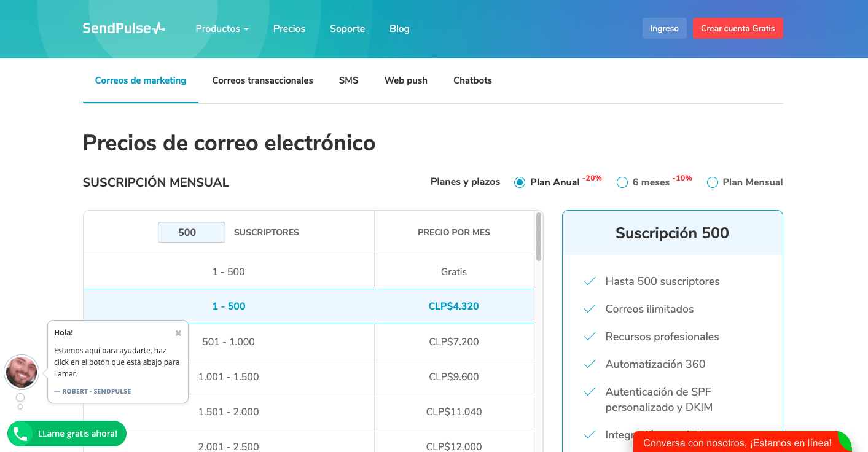Click checkmark beside Autenticación de SPF

590,392
